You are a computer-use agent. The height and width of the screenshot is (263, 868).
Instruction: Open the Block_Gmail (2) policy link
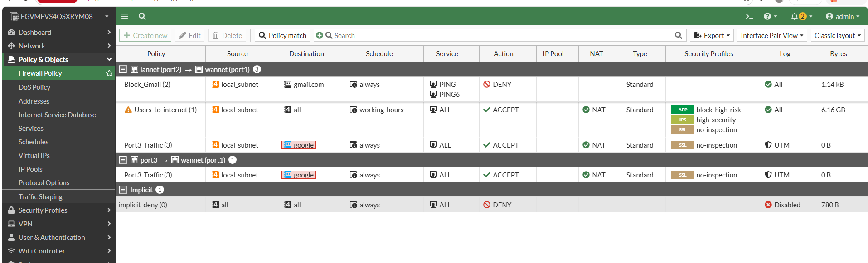click(147, 84)
